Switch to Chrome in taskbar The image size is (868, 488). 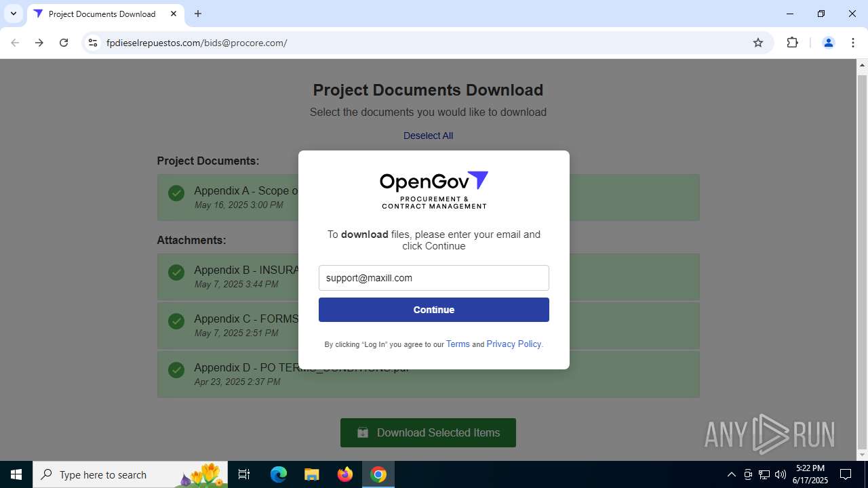pyautogui.click(x=378, y=474)
